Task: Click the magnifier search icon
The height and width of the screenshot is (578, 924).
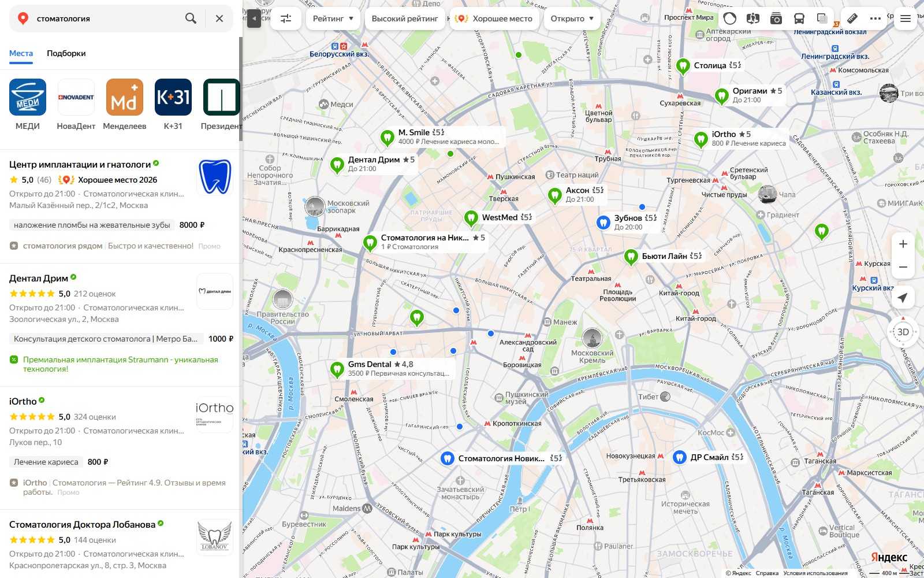Action: point(191,18)
